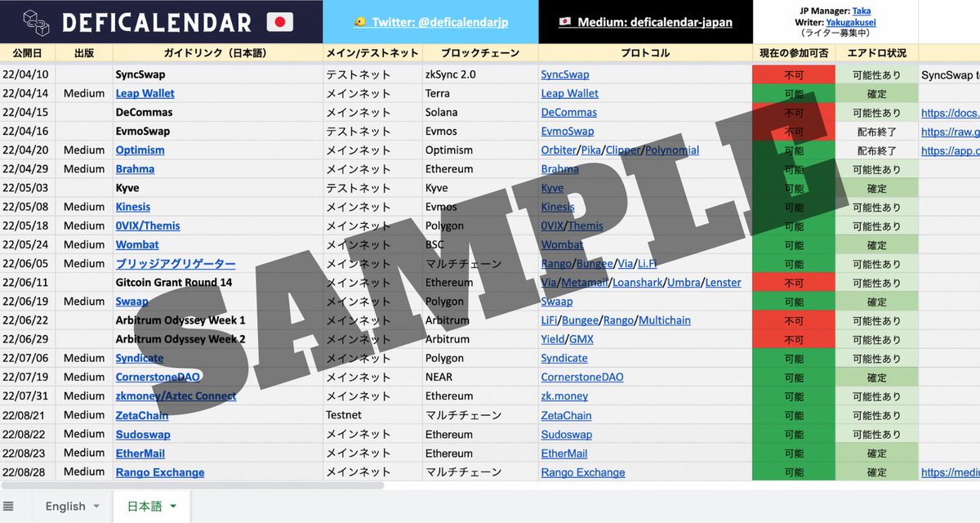
Task: Open the Orbiter protocol link
Action: 559,150
